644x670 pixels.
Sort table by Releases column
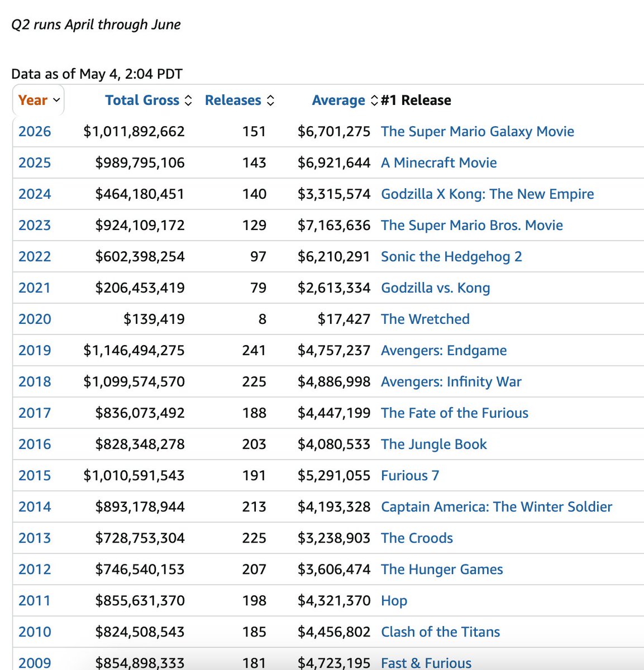240,100
